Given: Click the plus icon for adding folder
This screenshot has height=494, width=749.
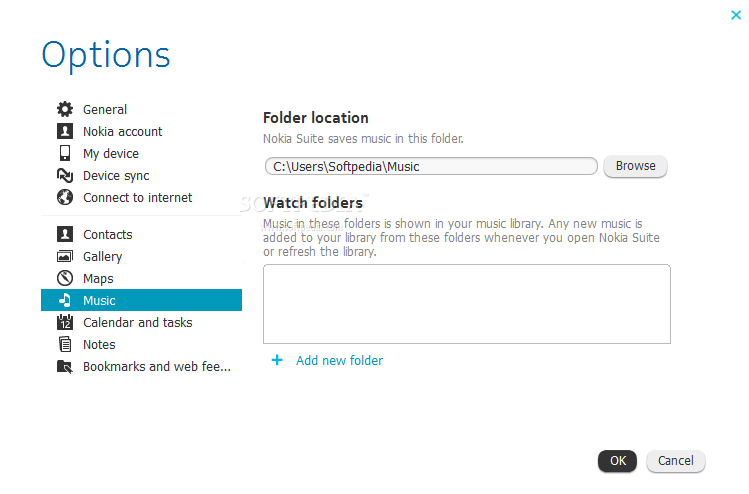Looking at the screenshot, I should (x=277, y=360).
